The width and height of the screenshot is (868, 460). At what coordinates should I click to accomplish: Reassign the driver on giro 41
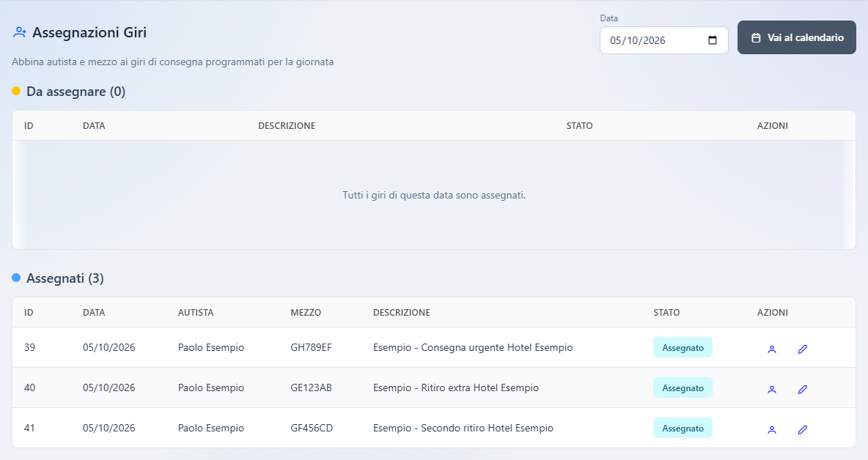click(772, 429)
